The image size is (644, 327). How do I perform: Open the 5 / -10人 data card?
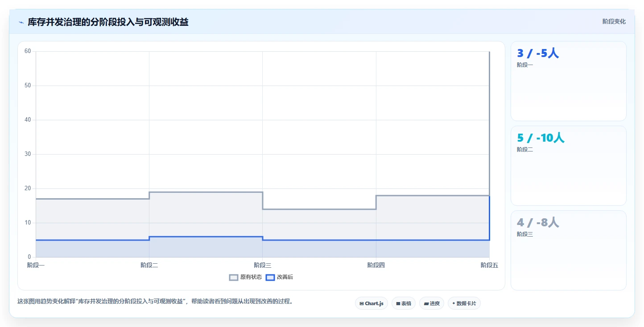coord(569,166)
